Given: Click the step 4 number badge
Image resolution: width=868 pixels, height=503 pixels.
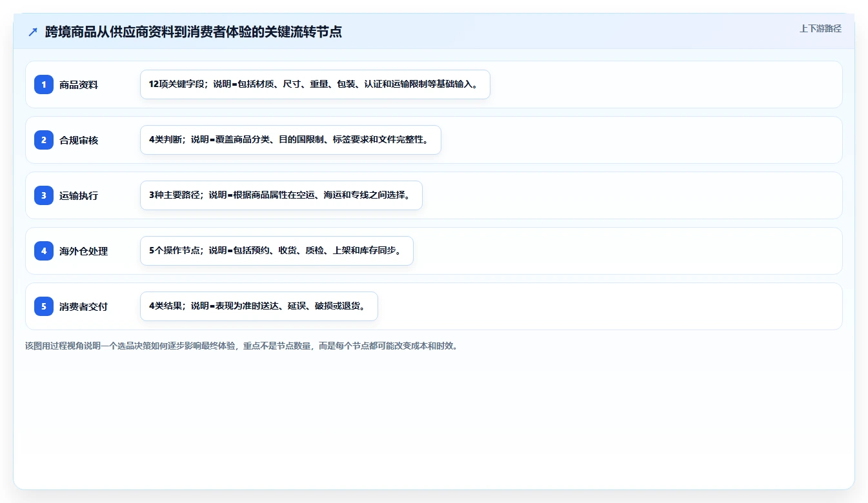Looking at the screenshot, I should click(x=44, y=251).
